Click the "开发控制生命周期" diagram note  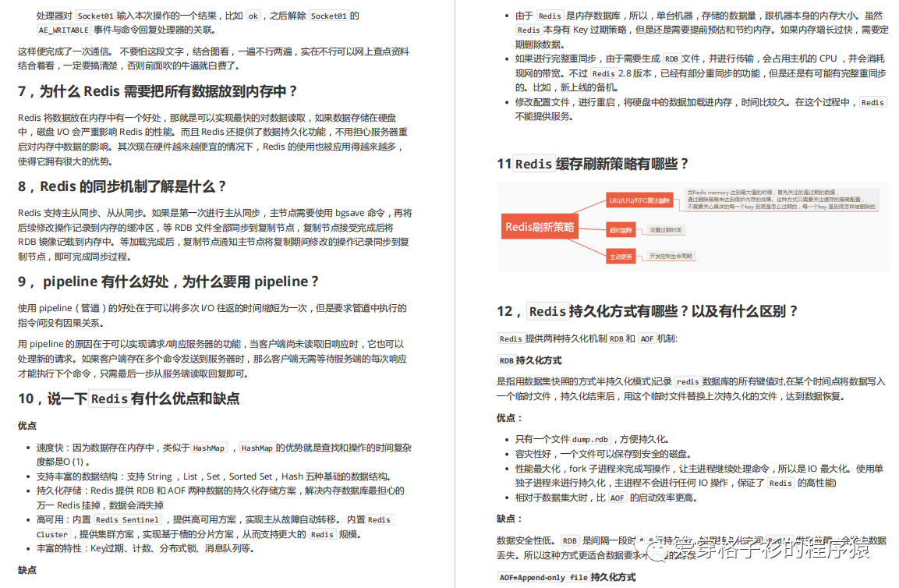pyautogui.click(x=671, y=256)
